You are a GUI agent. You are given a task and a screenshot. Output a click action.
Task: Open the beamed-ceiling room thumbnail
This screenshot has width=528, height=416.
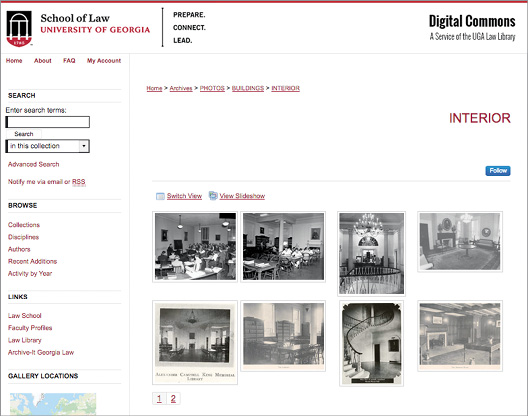point(460,336)
